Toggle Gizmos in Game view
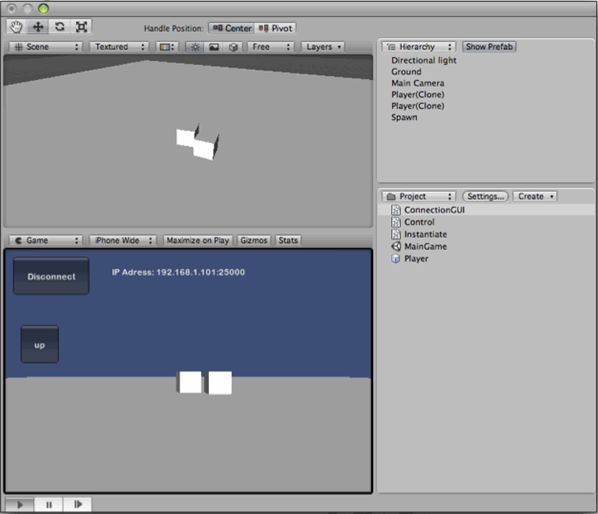Screen dimensions: 598x514 [254, 241]
